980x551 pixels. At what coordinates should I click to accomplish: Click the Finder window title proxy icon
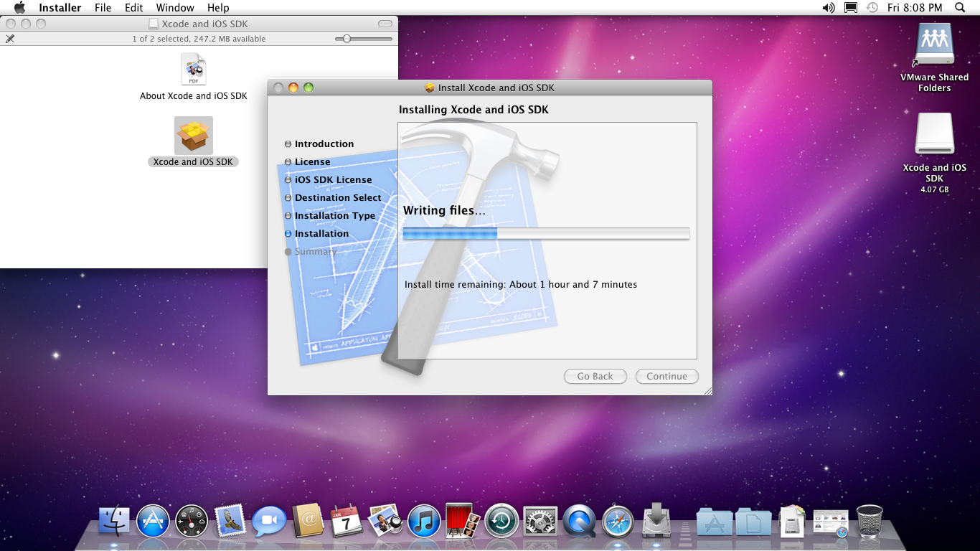click(x=154, y=24)
